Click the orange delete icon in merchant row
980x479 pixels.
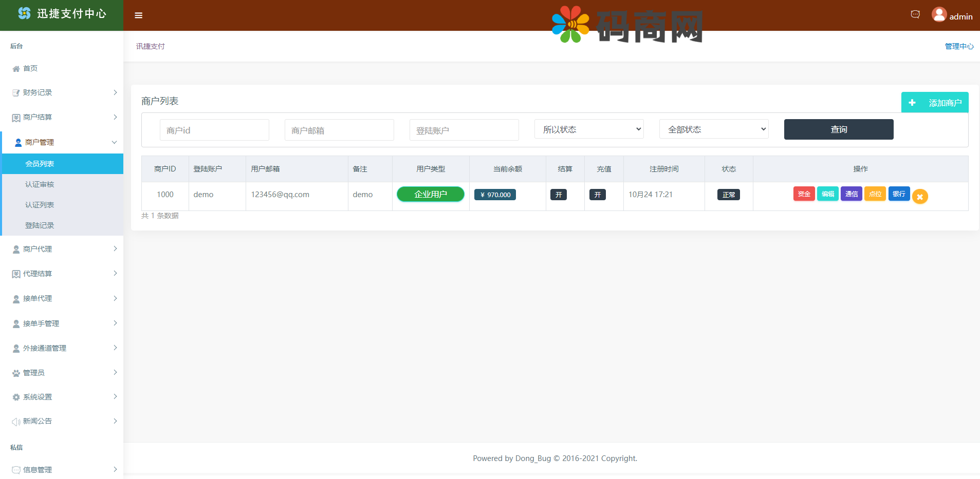(x=920, y=197)
